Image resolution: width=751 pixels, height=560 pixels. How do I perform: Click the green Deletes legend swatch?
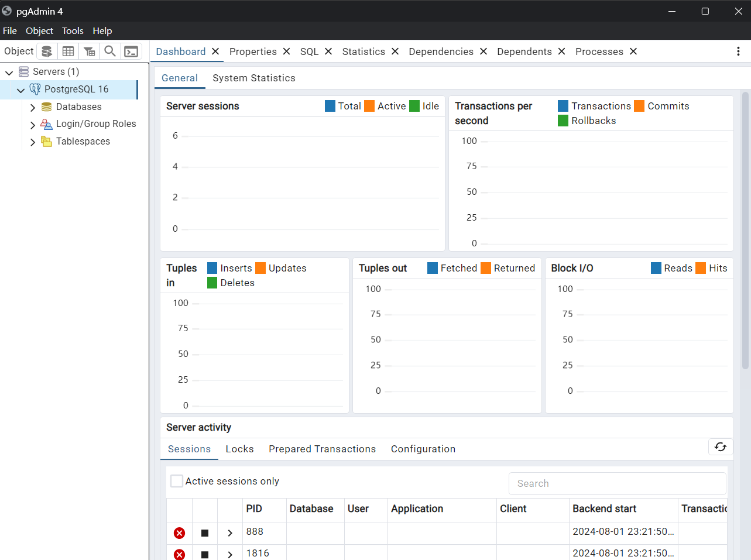pos(212,283)
